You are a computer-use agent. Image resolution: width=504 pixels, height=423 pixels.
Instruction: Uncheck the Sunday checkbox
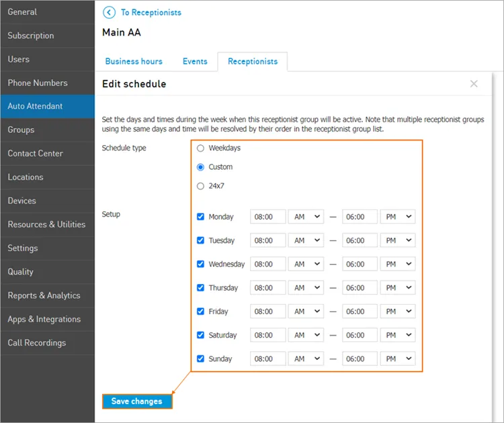click(200, 359)
